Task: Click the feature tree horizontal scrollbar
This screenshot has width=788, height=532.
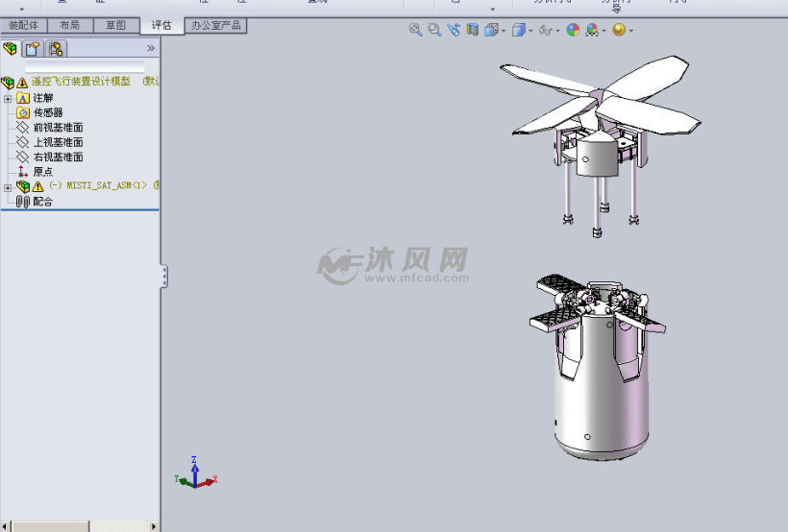Action: (81, 526)
